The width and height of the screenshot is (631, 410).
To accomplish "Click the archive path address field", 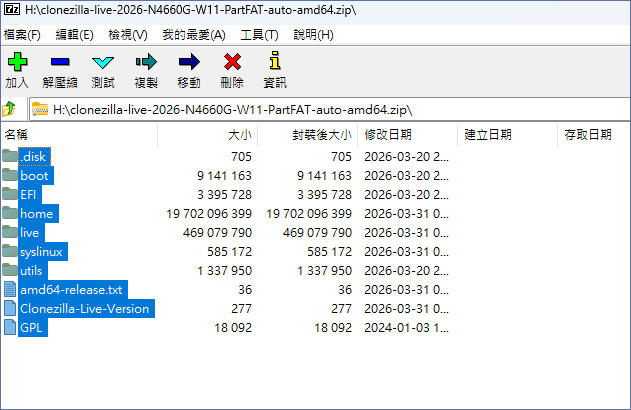I will coord(330,109).
